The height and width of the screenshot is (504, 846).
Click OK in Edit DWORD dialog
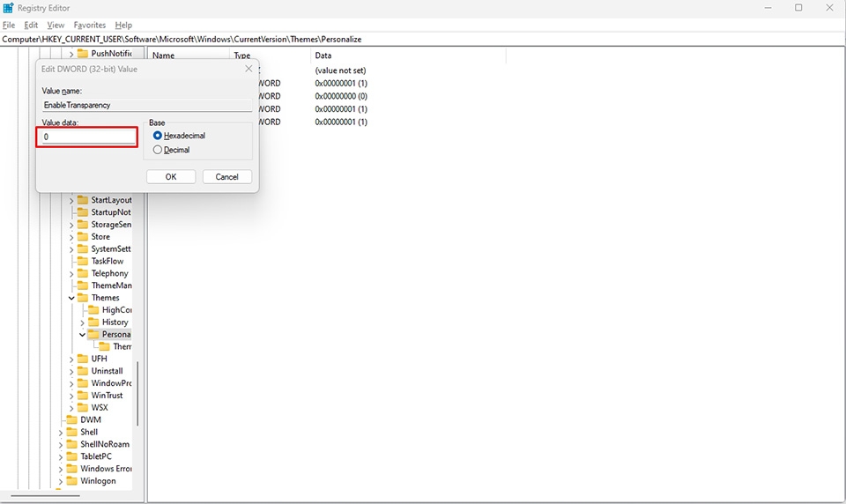click(x=171, y=177)
